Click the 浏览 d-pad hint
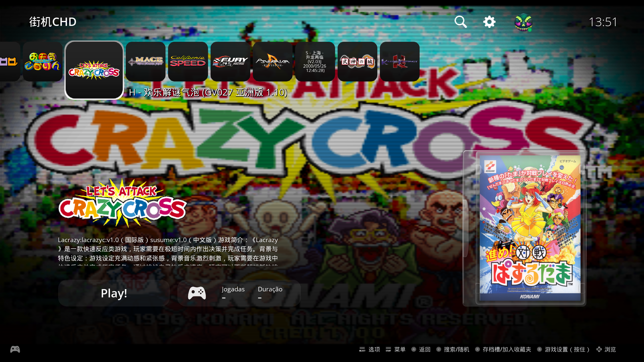The image size is (644, 362). click(x=606, y=349)
